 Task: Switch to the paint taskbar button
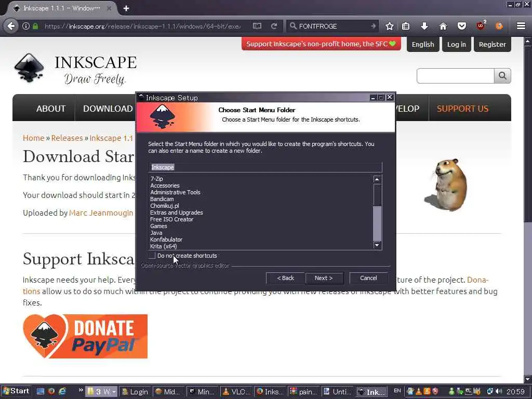[304, 392]
